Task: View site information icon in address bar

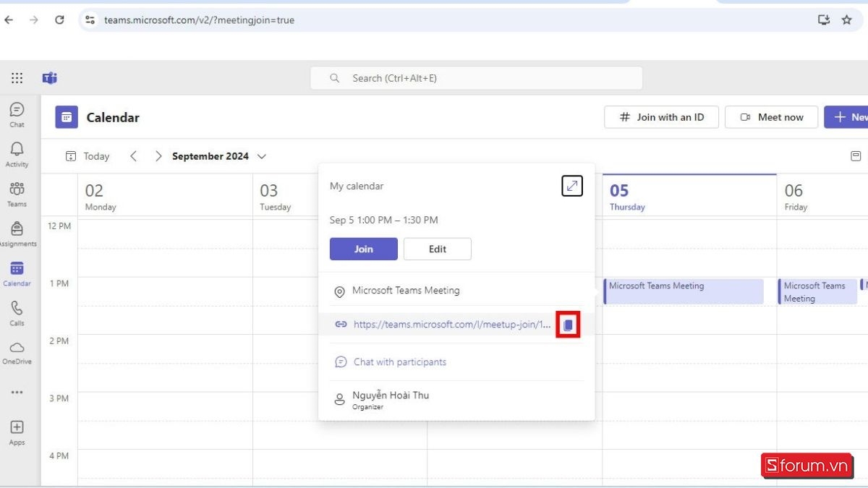Action: point(90,20)
